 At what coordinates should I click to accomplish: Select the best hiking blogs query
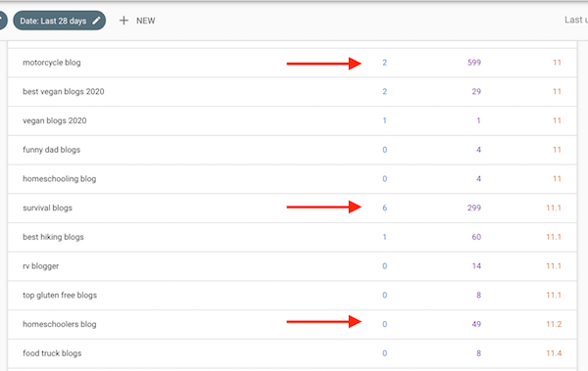coord(53,237)
